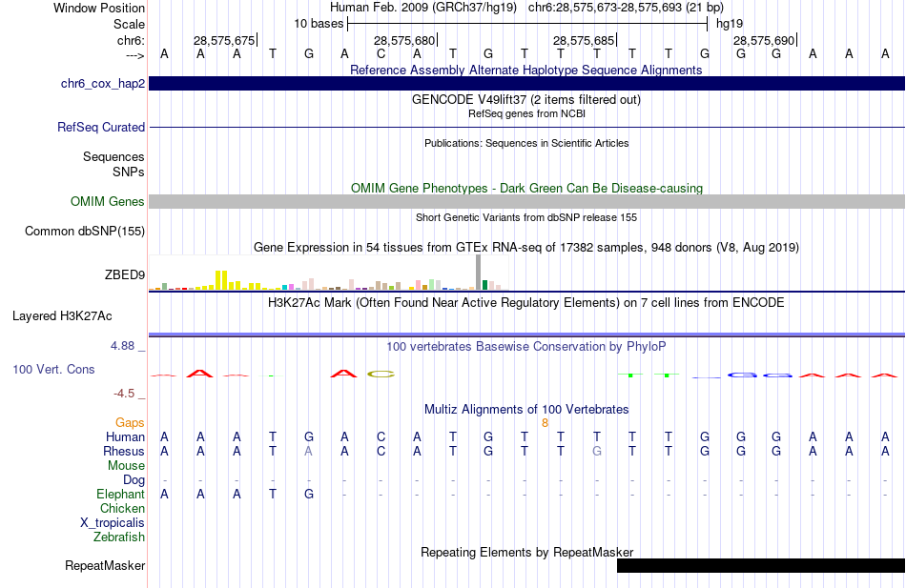Click the dark green bar in ZBED9 chart
Image resolution: width=906 pixels, height=588 pixels.
pos(484,285)
